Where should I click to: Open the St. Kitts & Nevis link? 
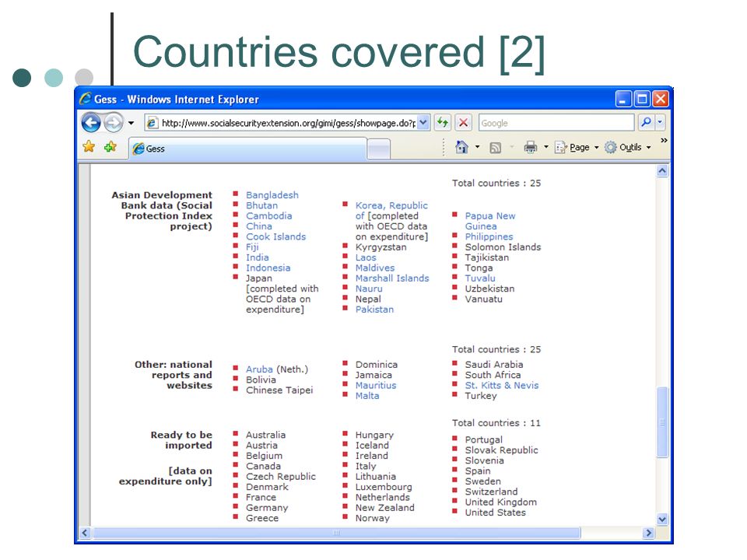tap(502, 386)
